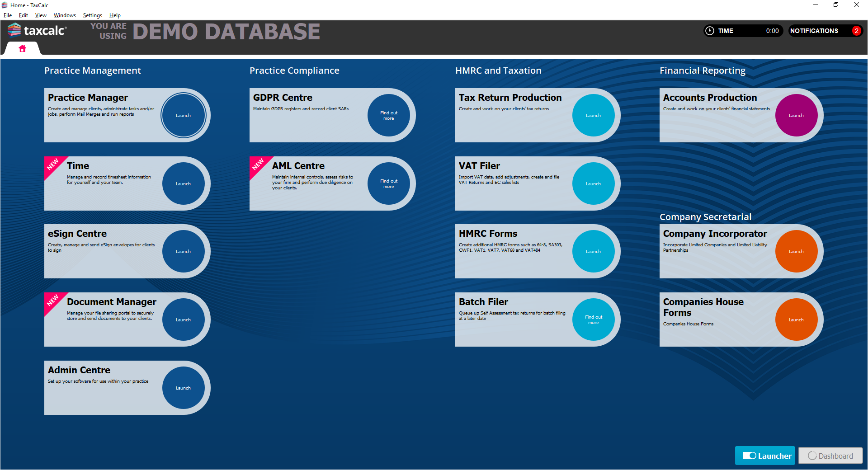The height and width of the screenshot is (470, 868).
Task: Find out more about GDPR Centre
Action: click(x=388, y=115)
